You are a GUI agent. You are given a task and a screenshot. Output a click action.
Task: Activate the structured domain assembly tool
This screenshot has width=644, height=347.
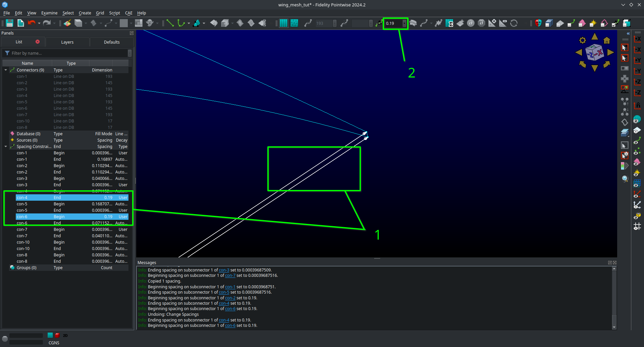(x=251, y=23)
